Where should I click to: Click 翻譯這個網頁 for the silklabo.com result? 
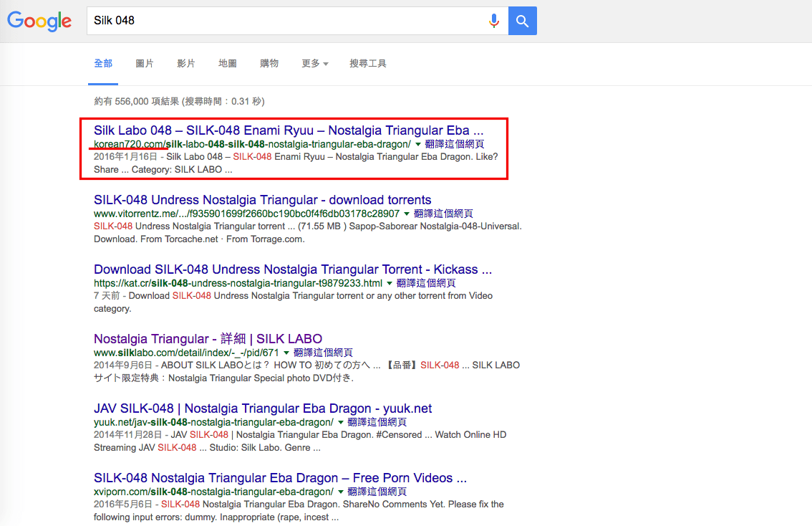323,353
